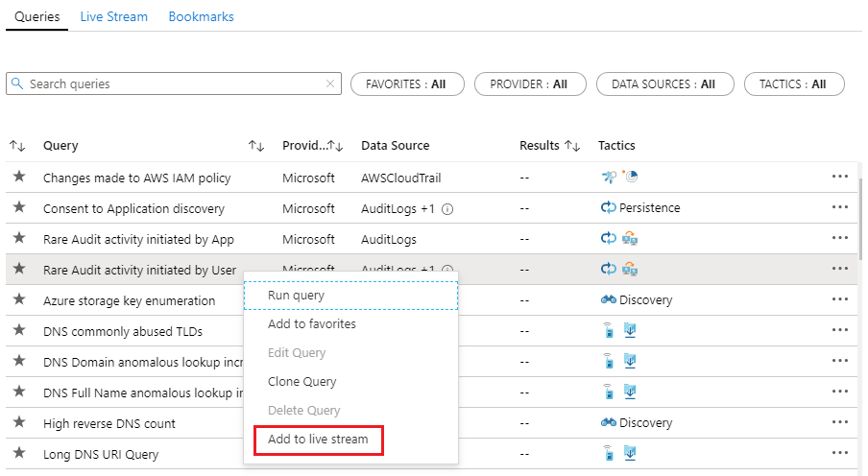The image size is (868, 476).
Task: Click the Discovery binoculars icon for High reverse DNS count
Action: 608,423
